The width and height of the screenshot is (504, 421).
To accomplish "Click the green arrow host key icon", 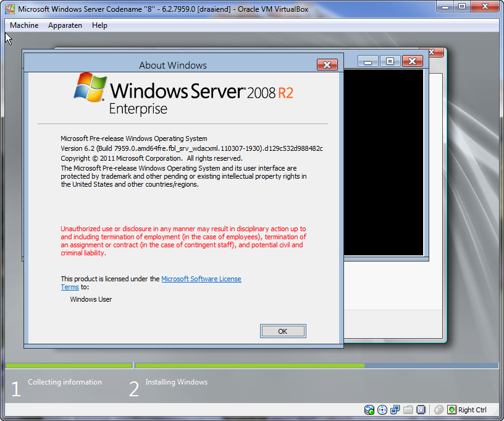I will click(451, 410).
